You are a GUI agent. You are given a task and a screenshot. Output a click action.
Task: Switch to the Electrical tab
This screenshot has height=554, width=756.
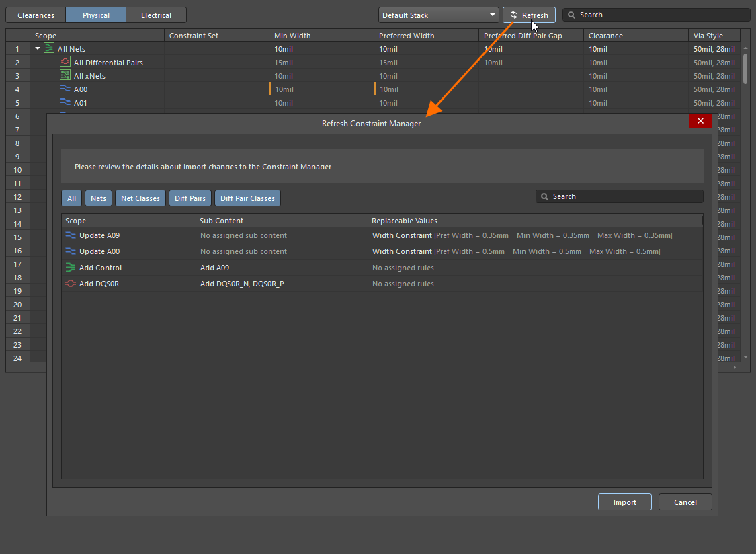[x=156, y=15]
